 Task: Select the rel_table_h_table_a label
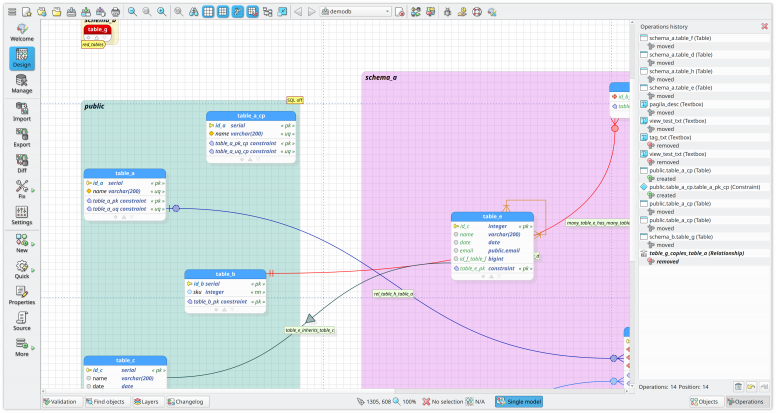click(393, 294)
